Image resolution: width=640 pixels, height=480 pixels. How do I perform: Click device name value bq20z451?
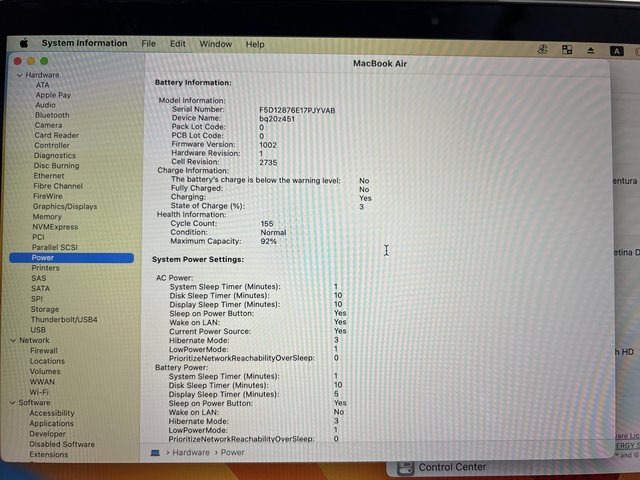(277, 119)
